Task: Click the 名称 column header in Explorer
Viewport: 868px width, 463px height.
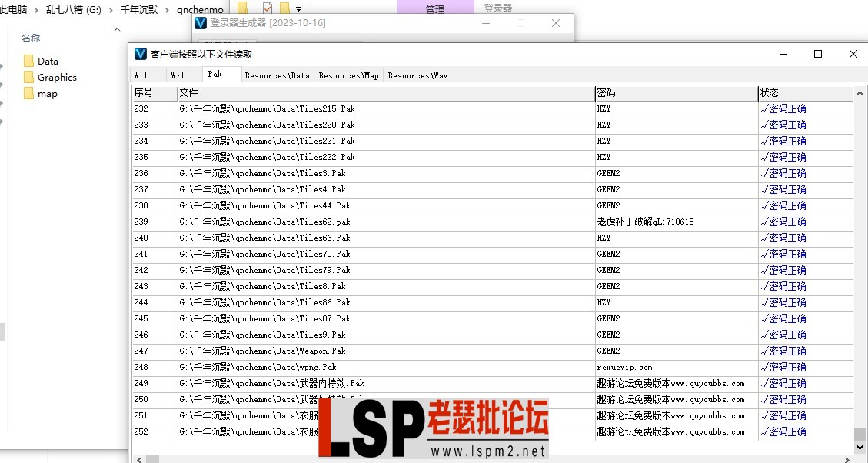Action: 31,38
